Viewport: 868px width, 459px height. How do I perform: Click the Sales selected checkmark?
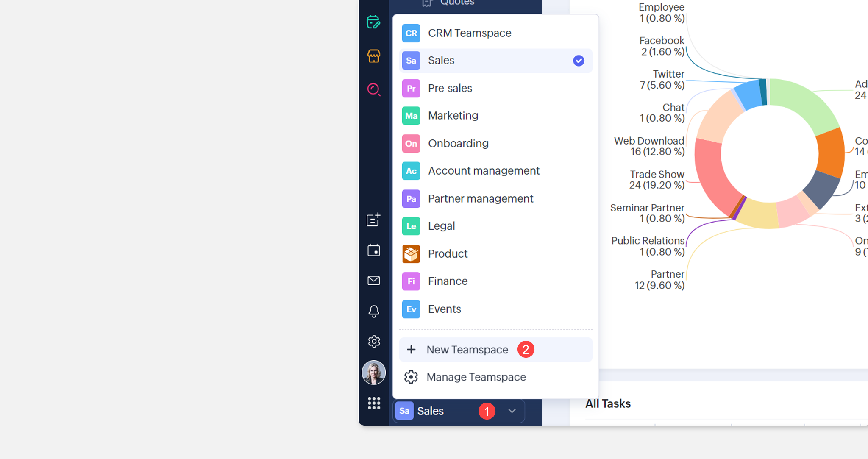[x=578, y=61]
